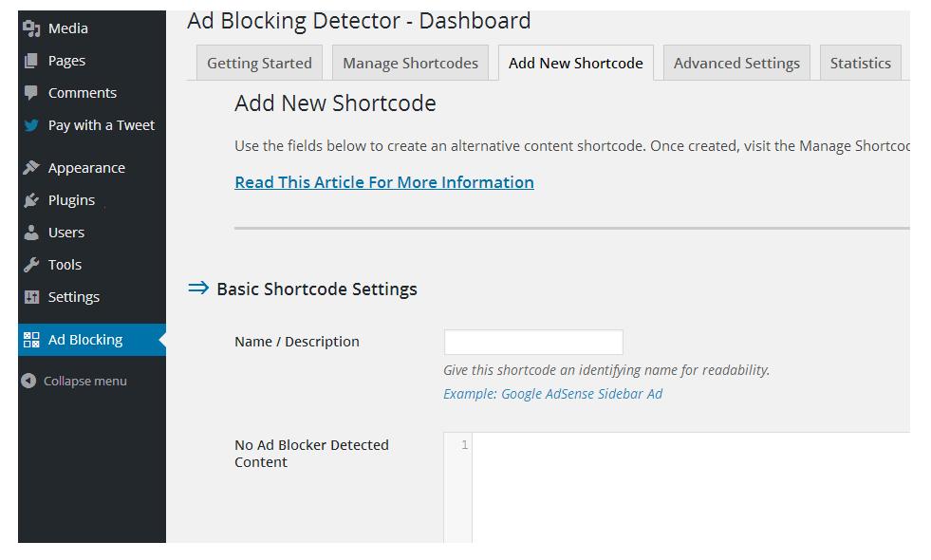Go to the Advanced Settings tab

[x=736, y=63]
